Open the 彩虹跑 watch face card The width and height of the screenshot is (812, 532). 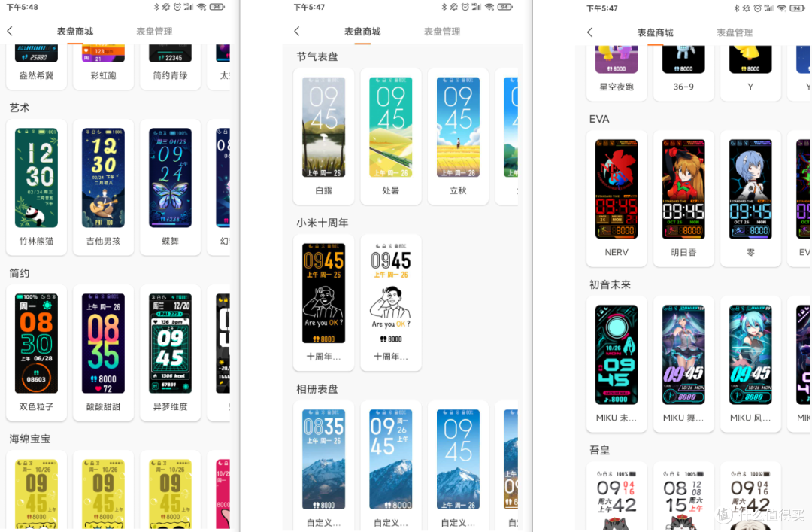click(x=103, y=66)
